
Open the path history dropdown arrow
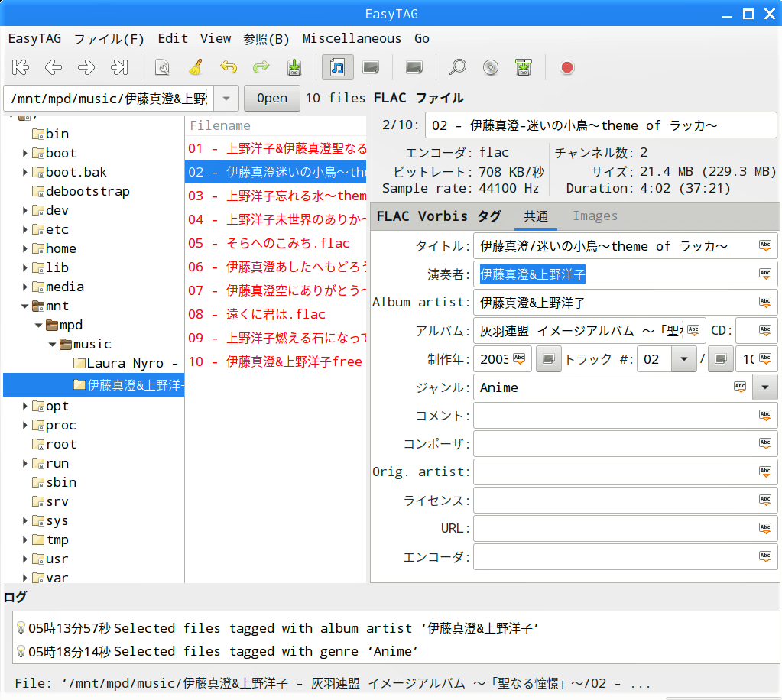[226, 99]
